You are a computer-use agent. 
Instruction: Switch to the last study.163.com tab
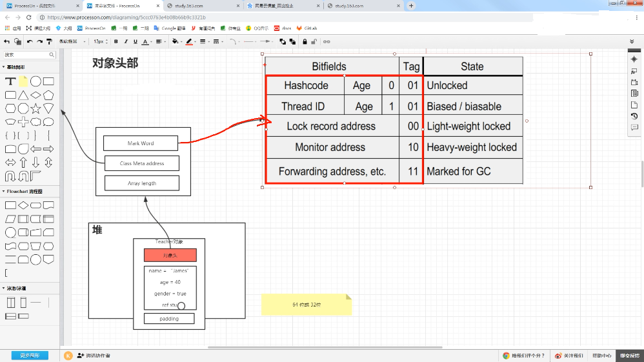point(363,6)
